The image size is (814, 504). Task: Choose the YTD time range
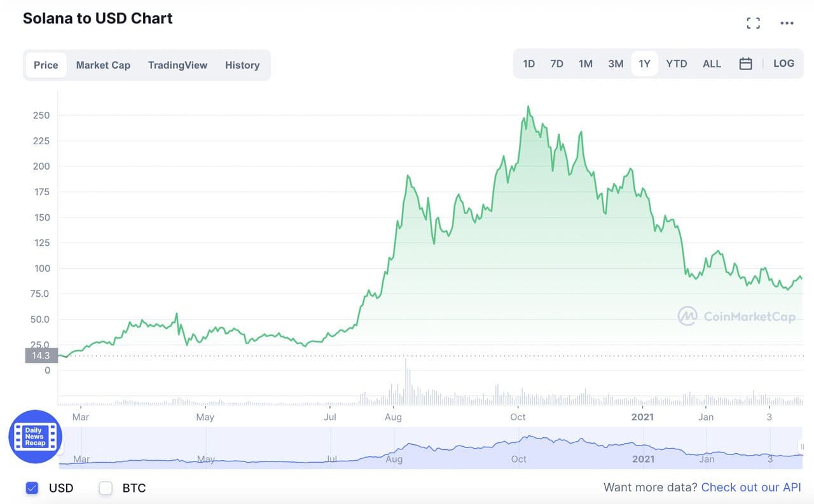(x=676, y=64)
